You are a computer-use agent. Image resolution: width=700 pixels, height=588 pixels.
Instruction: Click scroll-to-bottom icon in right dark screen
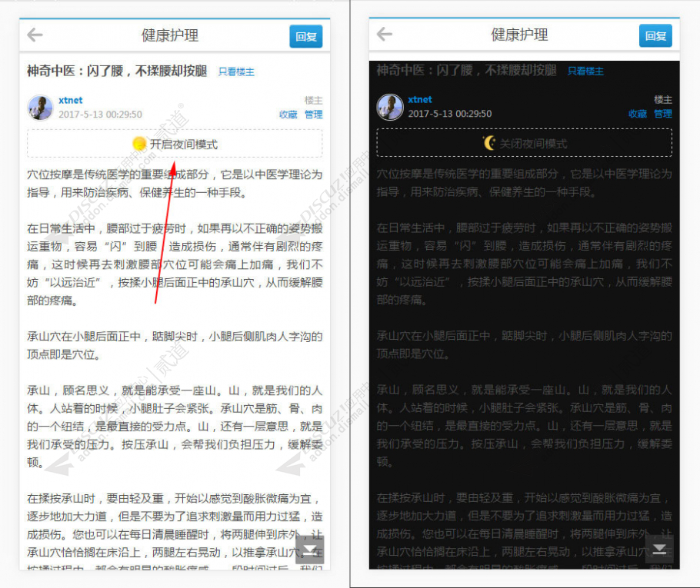coord(659,548)
